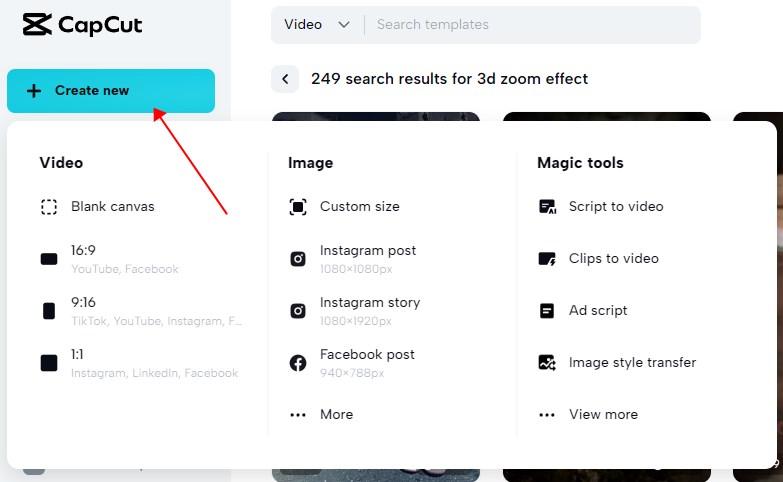
Task: Choose Custom size image option
Action: [x=360, y=206]
